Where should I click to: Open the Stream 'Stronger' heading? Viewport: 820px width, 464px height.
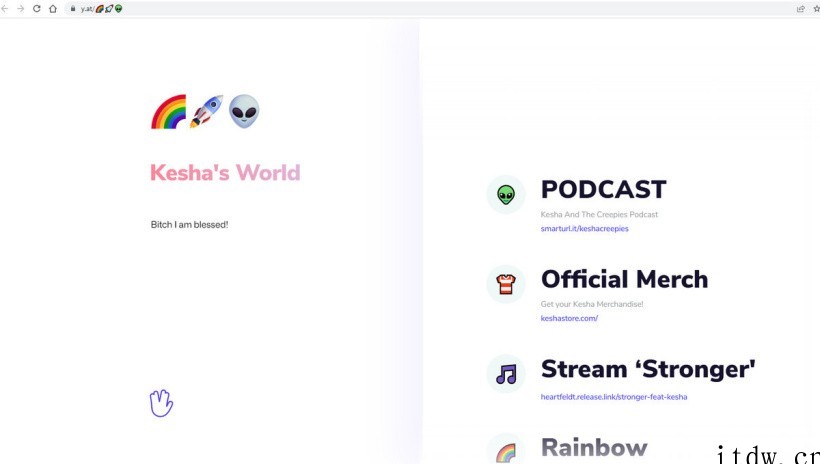[x=648, y=369]
